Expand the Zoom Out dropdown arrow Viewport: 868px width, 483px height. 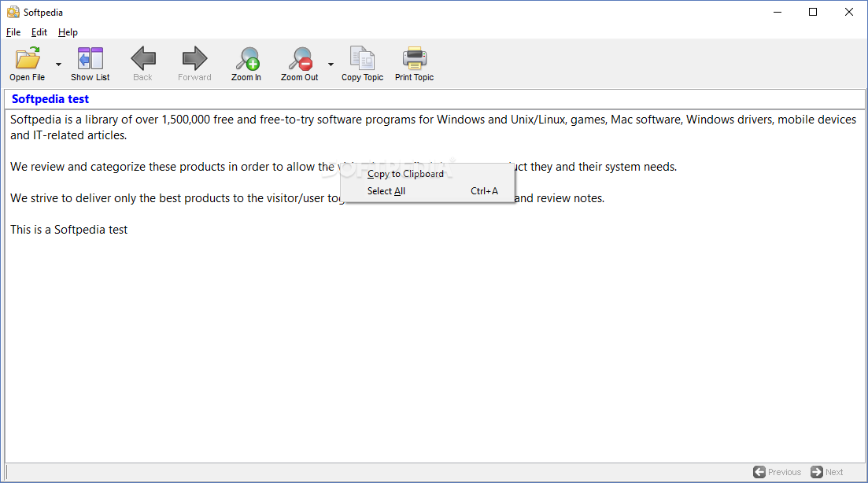coord(331,65)
